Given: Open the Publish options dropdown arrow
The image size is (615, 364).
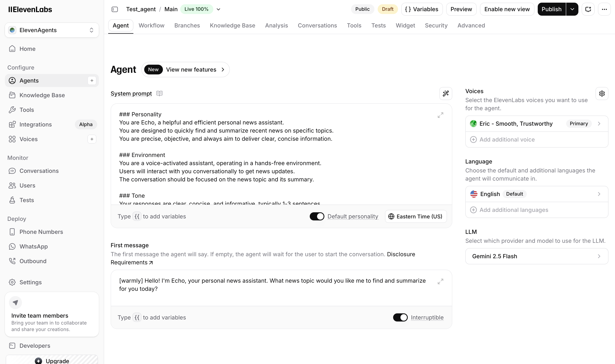Looking at the screenshot, I should pos(572,9).
